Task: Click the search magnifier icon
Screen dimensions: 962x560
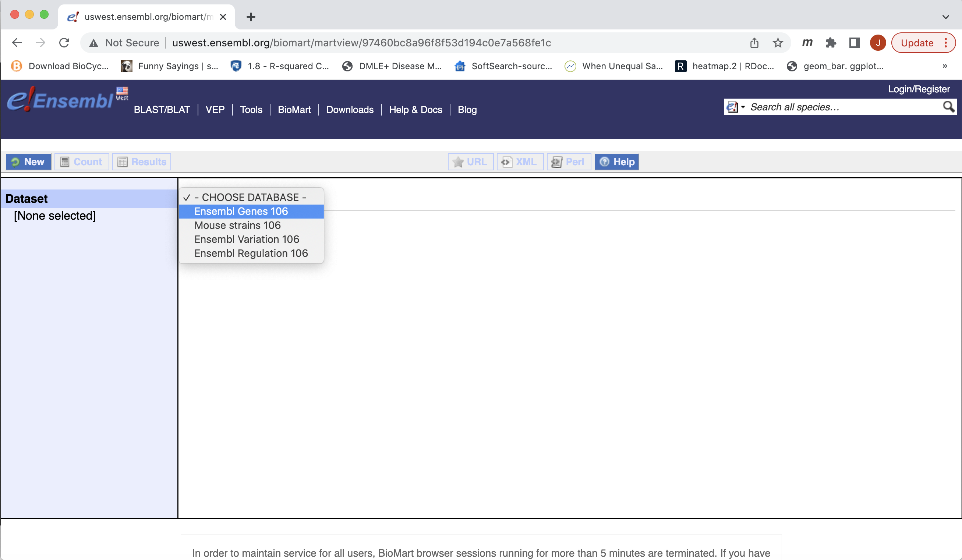Action: point(948,106)
